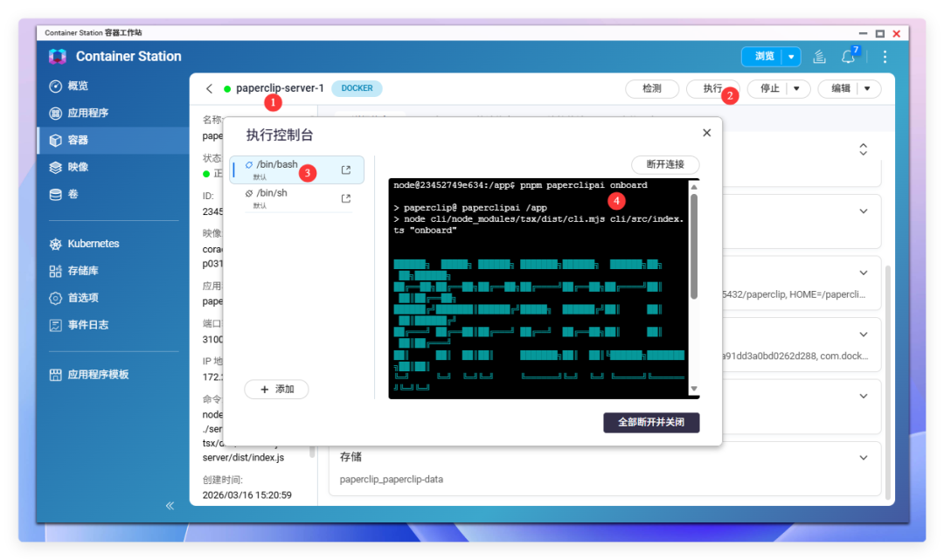The height and width of the screenshot is (560, 944).
Task: Click the 添加 add button
Action: click(277, 389)
